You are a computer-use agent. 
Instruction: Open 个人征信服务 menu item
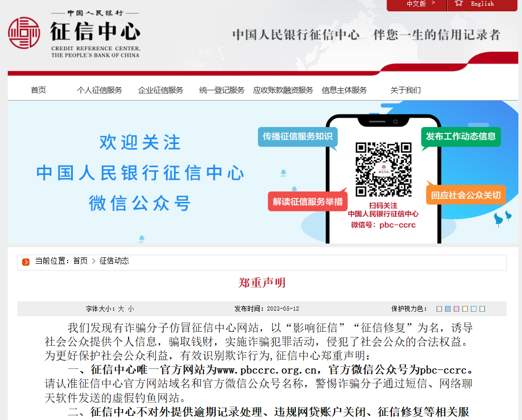click(99, 90)
